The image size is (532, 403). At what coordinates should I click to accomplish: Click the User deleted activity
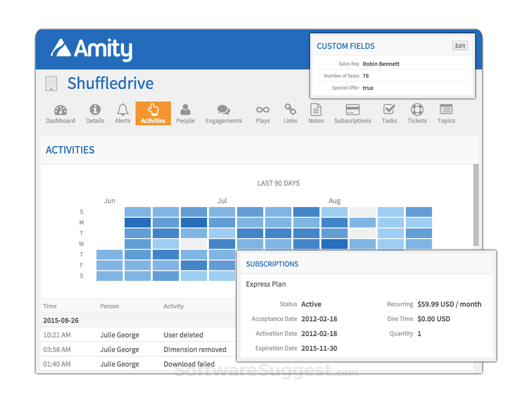click(x=183, y=335)
